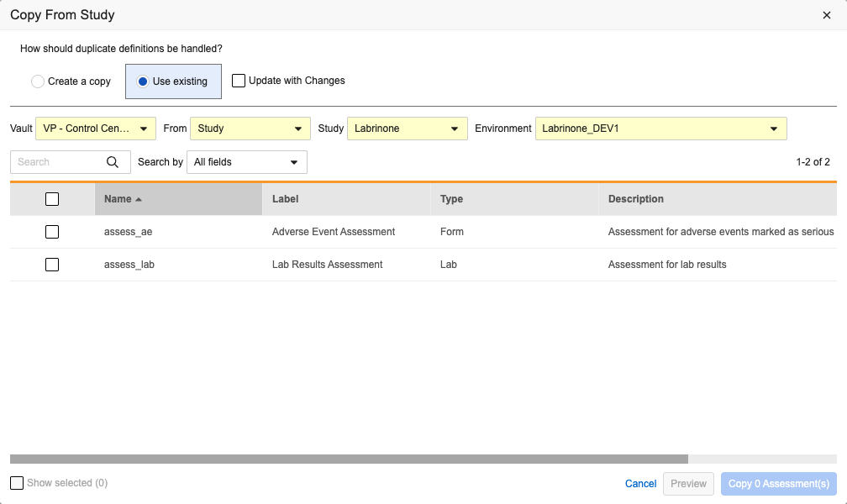The image size is (847, 504).
Task: Expand the Environment dropdown Labrinone_DEV1
Action: click(660, 129)
